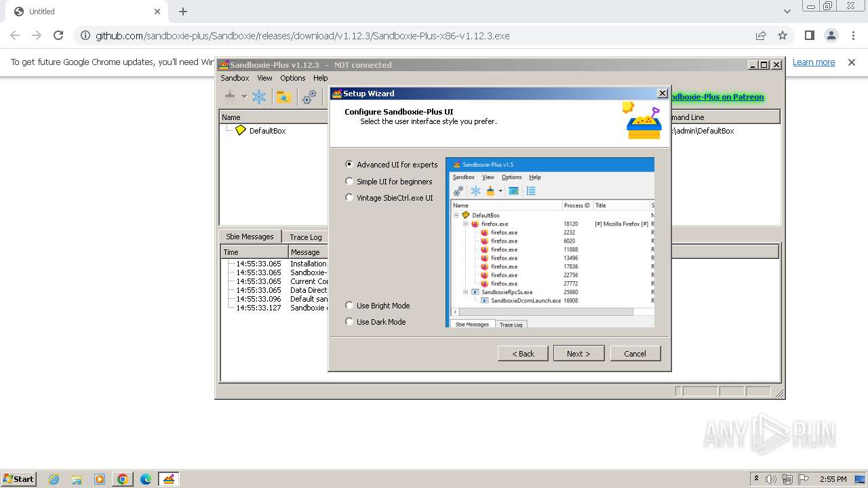Switch to Chrome in taskbar
Viewport: 868px width, 488px height.
point(123,479)
